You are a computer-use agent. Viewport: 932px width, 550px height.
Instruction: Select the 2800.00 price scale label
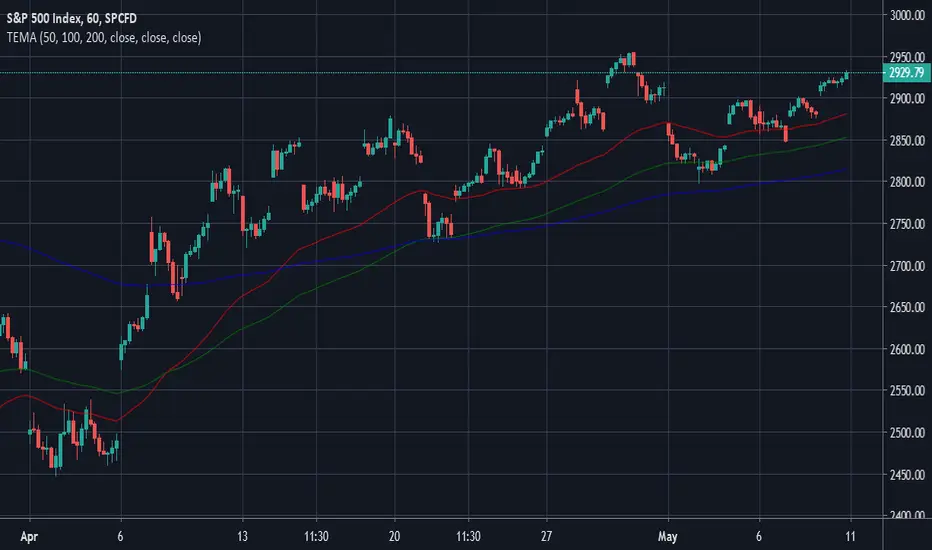(x=907, y=182)
